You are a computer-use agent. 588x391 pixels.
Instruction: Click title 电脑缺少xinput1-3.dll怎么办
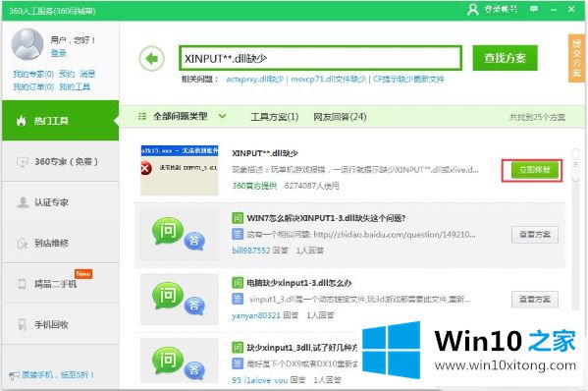[x=298, y=283]
